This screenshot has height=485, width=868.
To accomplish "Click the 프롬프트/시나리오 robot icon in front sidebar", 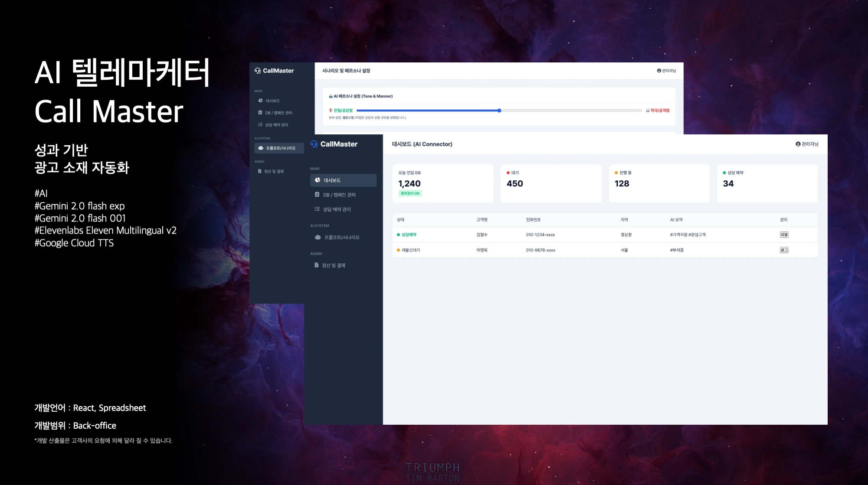I will click(318, 237).
